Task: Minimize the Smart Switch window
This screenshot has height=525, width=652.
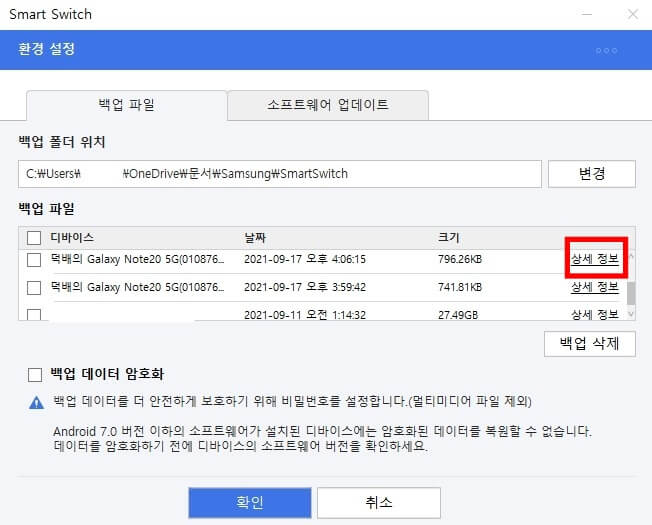Action: pyautogui.click(x=587, y=14)
